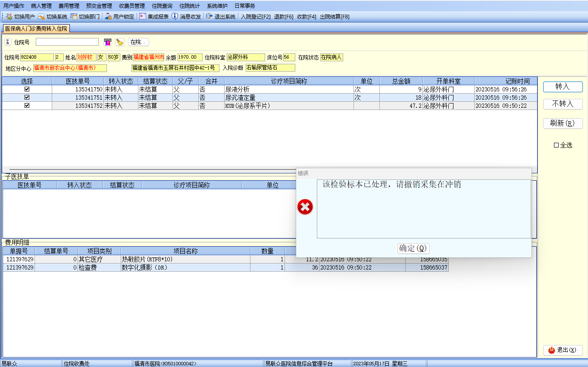Click the 住院科室 field showing 泌尿外科

tap(246, 57)
